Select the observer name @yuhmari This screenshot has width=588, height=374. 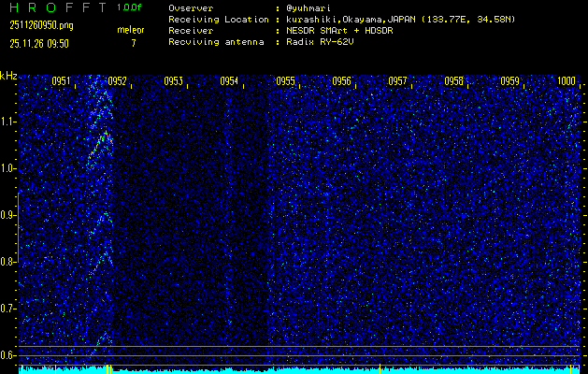click(308, 8)
